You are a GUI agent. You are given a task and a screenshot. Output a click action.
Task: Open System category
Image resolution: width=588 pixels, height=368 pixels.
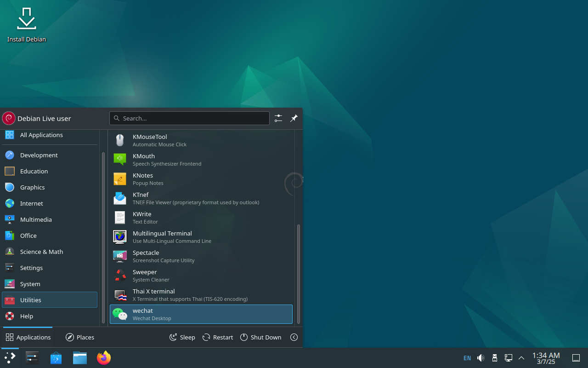50,284
